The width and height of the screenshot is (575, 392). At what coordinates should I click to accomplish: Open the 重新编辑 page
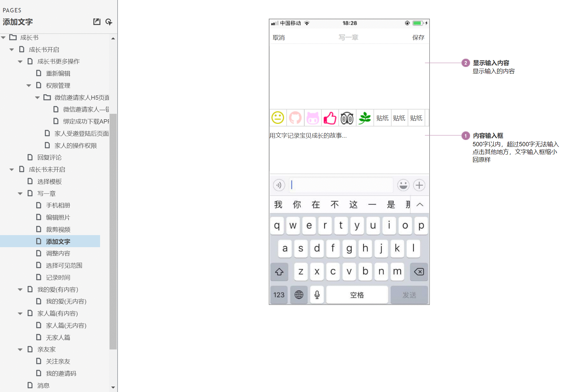tap(58, 74)
